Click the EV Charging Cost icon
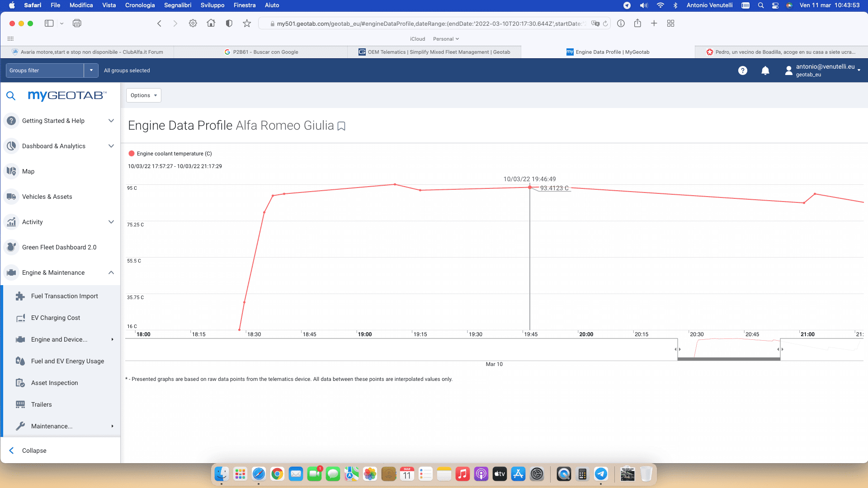Viewport: 868px width, 488px height. pyautogui.click(x=20, y=318)
